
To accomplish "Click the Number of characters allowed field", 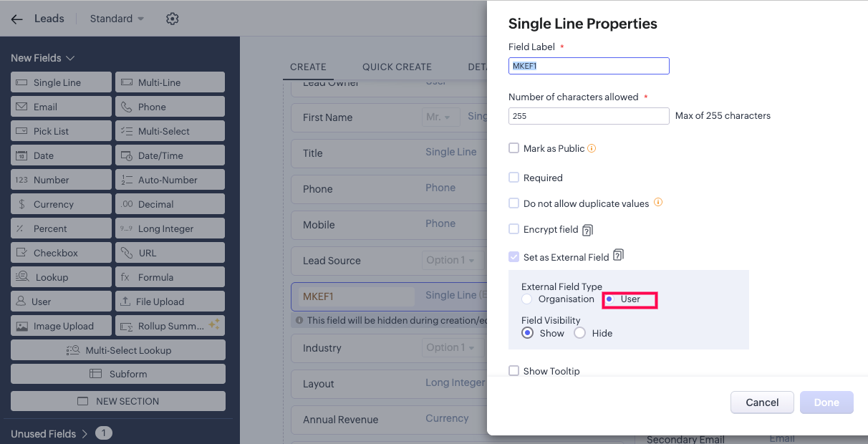I will click(589, 115).
